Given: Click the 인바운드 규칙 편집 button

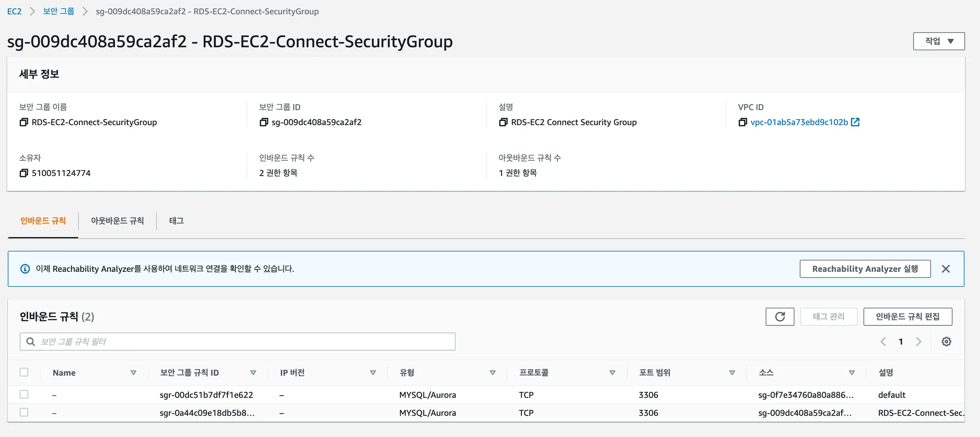Looking at the screenshot, I should [907, 317].
